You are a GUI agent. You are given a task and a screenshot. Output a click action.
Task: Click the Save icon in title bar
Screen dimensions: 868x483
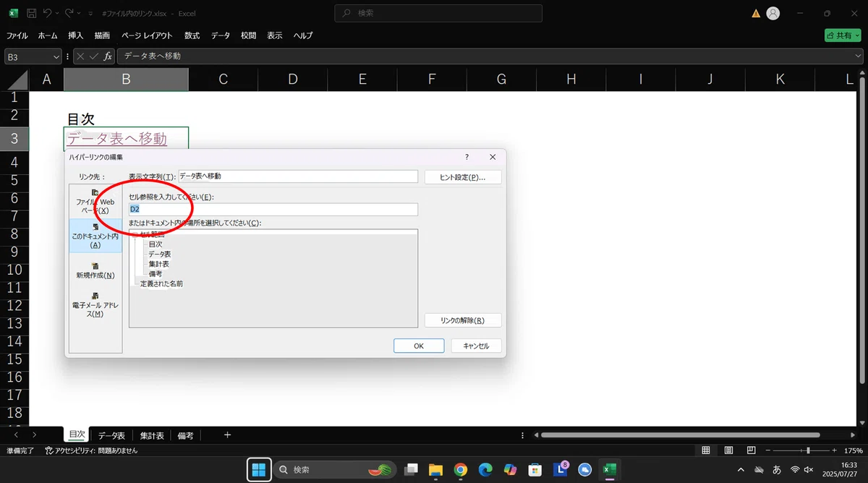coord(31,13)
